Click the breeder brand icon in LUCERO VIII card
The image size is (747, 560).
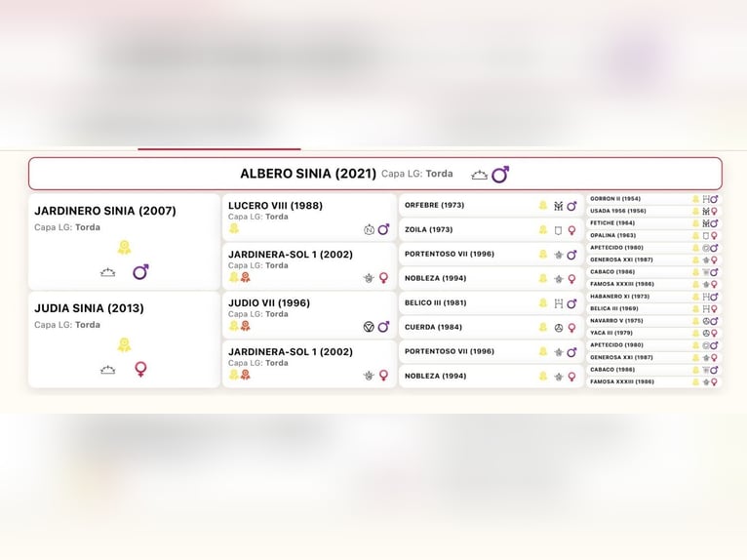(x=369, y=229)
